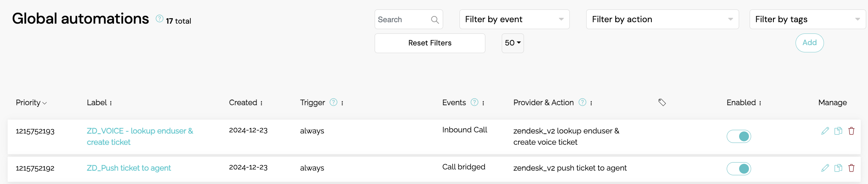This screenshot has height=184, width=868.
Task: Click priority value 1215752192
Action: (35, 168)
